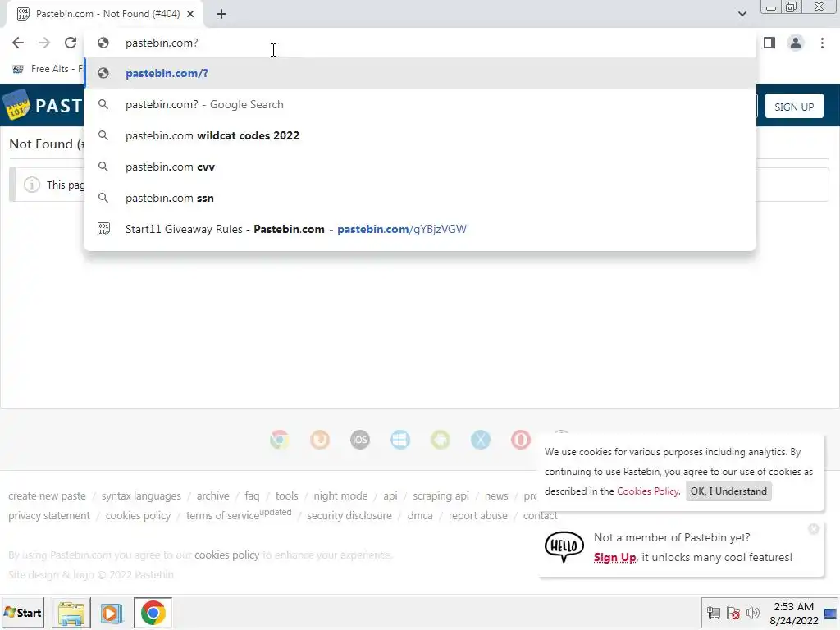Screen dimensions: 840x630
Task: Click the Opera extension icon
Action: point(521,440)
